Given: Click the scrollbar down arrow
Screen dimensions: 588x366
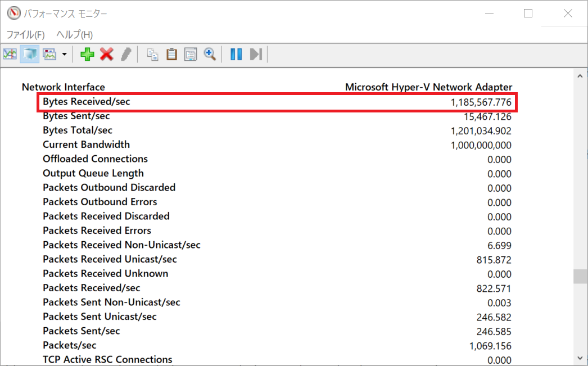Looking at the screenshot, I should [x=580, y=358].
